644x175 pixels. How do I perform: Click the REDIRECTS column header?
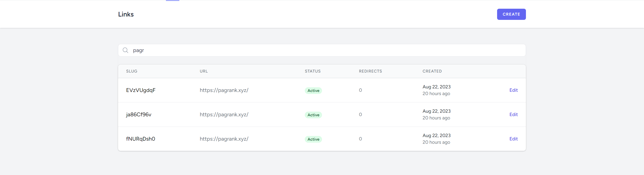click(370, 71)
